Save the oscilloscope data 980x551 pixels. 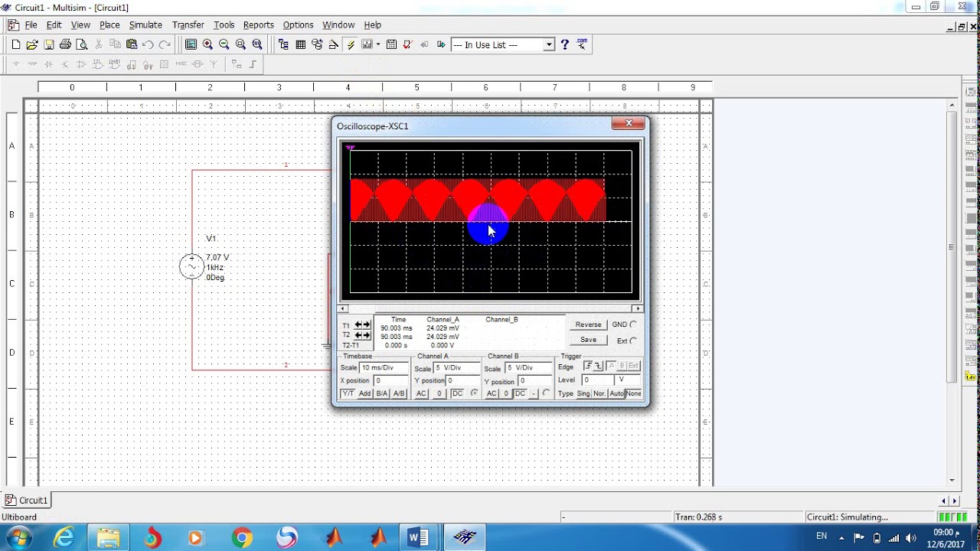click(588, 340)
